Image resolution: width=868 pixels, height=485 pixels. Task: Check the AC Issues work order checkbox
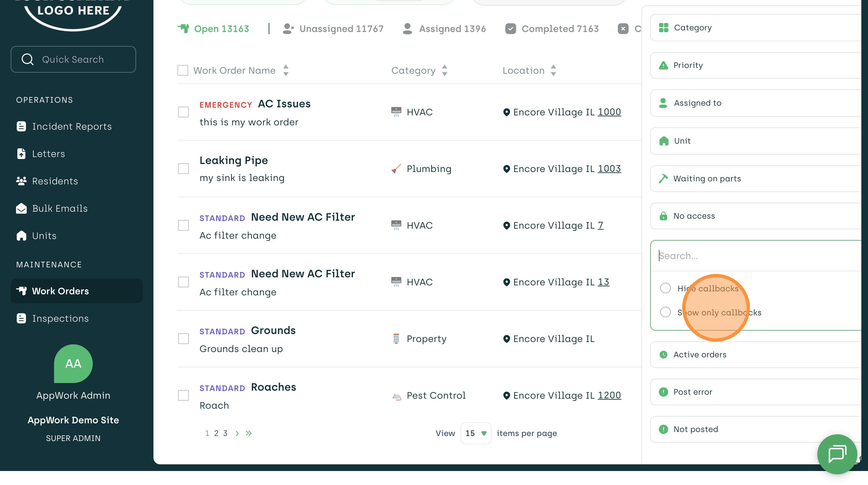[183, 112]
